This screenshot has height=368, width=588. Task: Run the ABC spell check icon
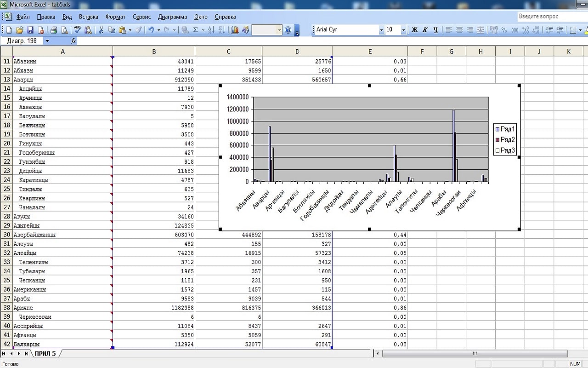[x=77, y=30]
